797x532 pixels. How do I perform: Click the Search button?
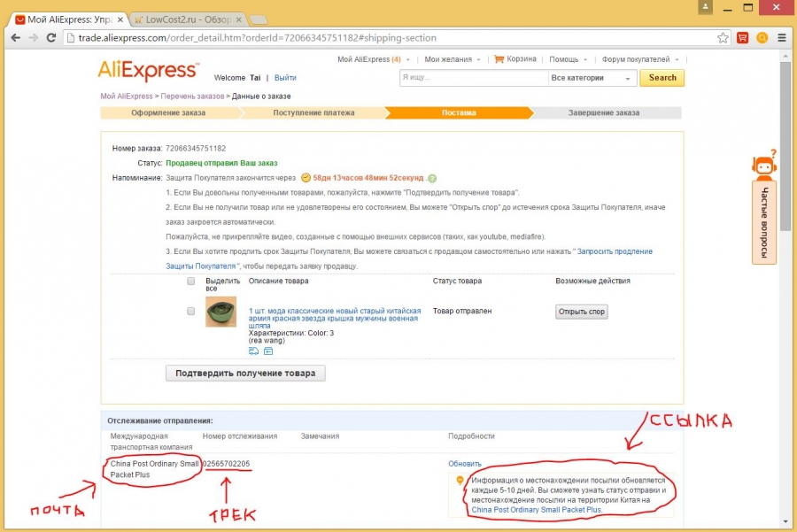coord(662,78)
